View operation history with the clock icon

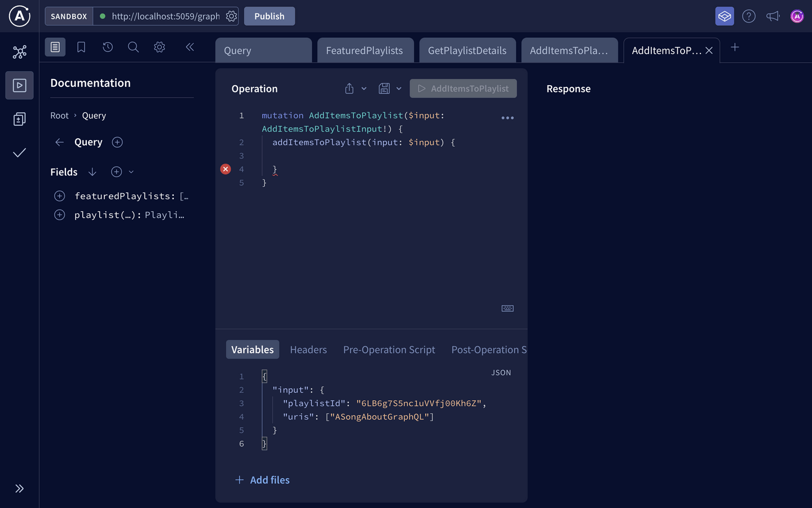[107, 47]
